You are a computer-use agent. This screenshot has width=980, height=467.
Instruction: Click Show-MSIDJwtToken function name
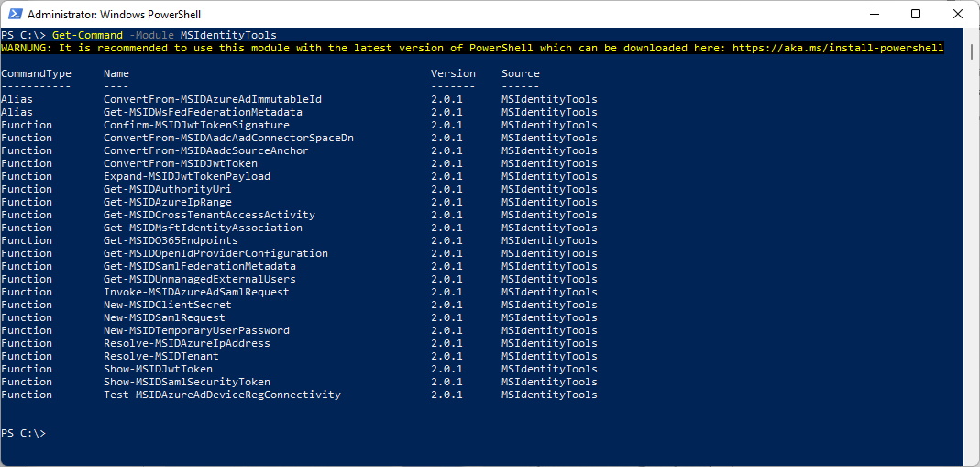click(158, 369)
